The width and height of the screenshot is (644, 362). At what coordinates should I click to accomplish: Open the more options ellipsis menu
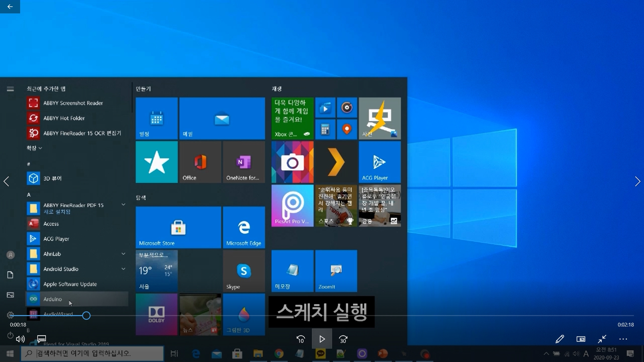[x=623, y=339]
